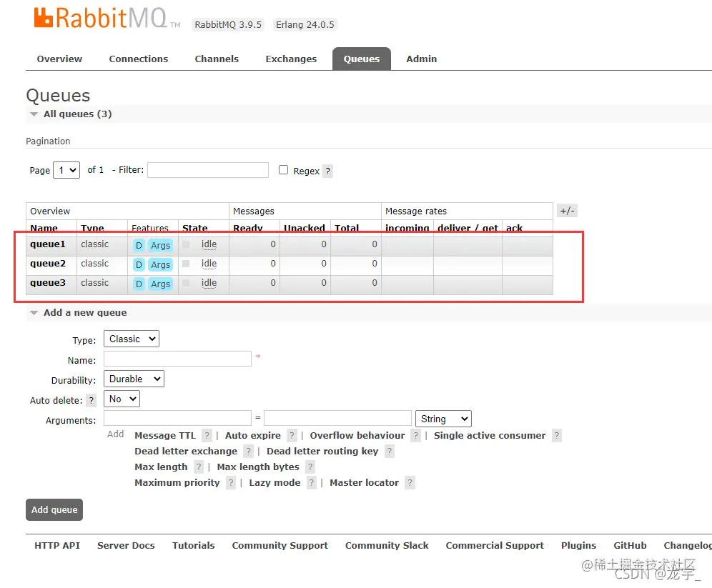The height and width of the screenshot is (588, 712).
Task: Toggle table columns with +/- button
Action: (567, 211)
